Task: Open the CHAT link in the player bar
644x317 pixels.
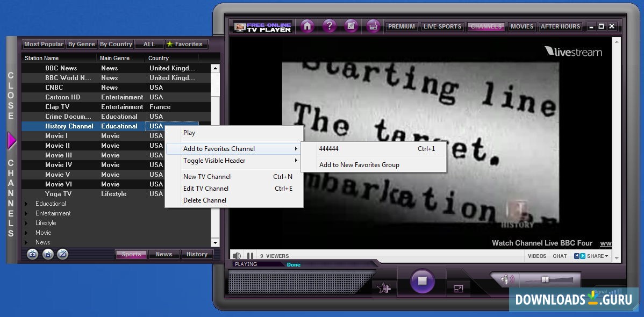Action: pyautogui.click(x=560, y=256)
